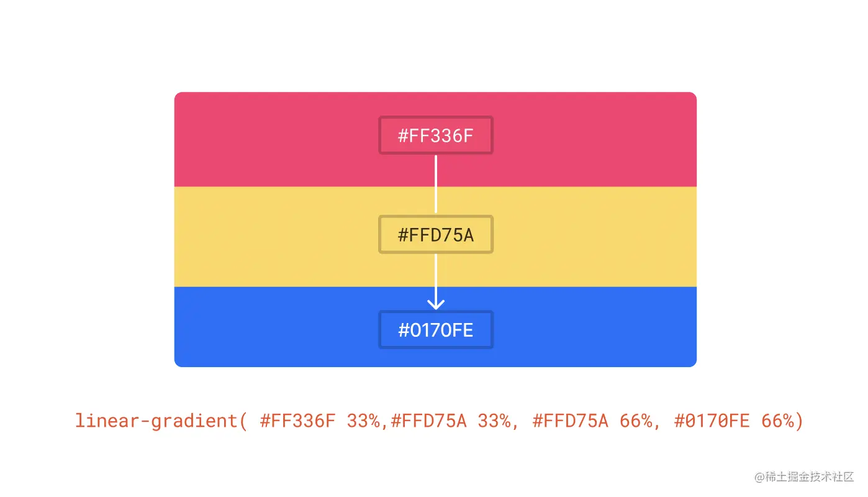Click the 33% right after #FF336F in code

tap(363, 421)
